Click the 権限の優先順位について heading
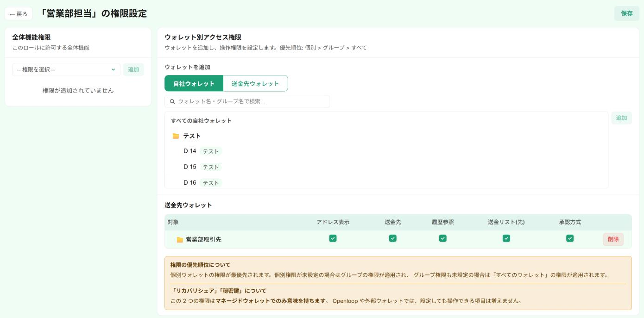 tap(200, 265)
